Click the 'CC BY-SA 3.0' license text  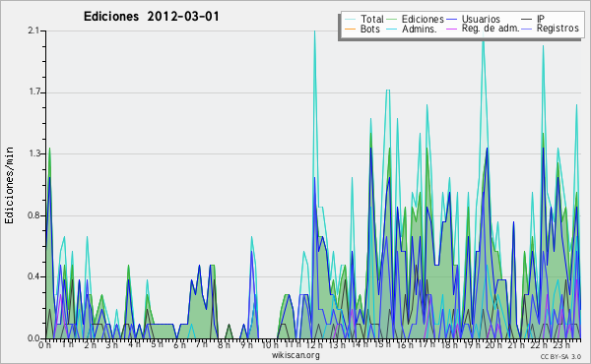click(560, 356)
